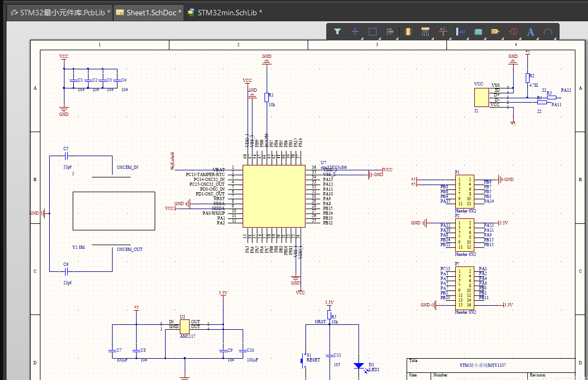
Task: Select resistor R5 10k symbol
Action: pyautogui.click(x=330, y=314)
